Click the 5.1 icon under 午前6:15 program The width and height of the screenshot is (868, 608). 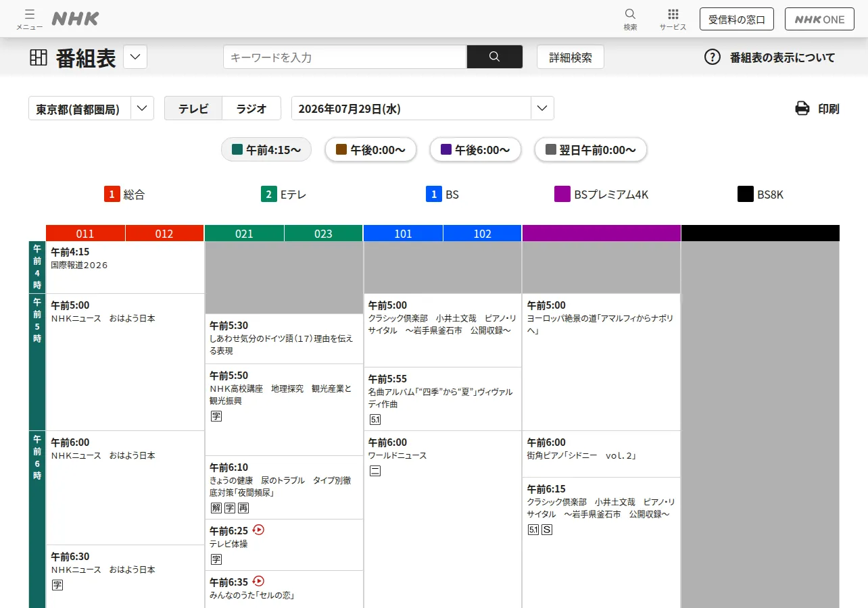pos(533,530)
